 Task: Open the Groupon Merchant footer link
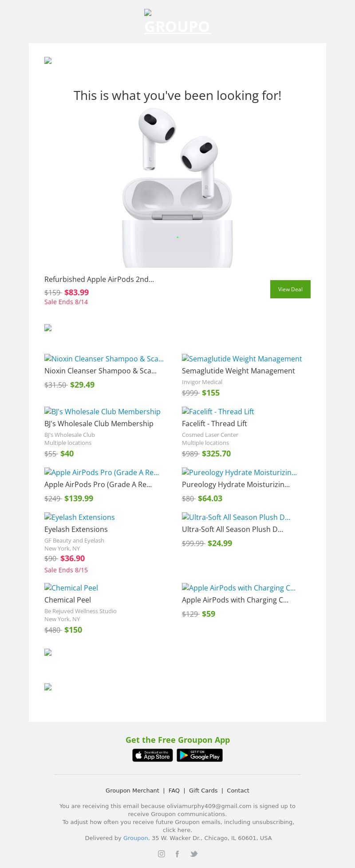(x=132, y=790)
